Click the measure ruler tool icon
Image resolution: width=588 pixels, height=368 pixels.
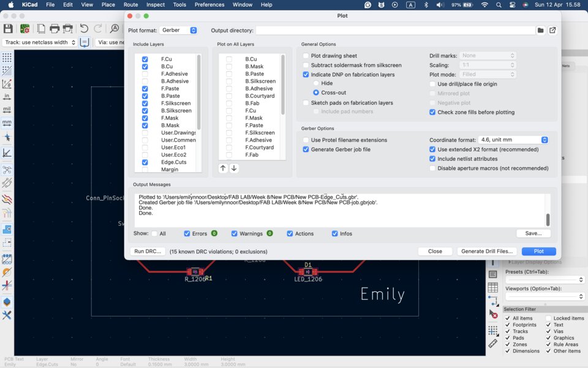click(492, 343)
